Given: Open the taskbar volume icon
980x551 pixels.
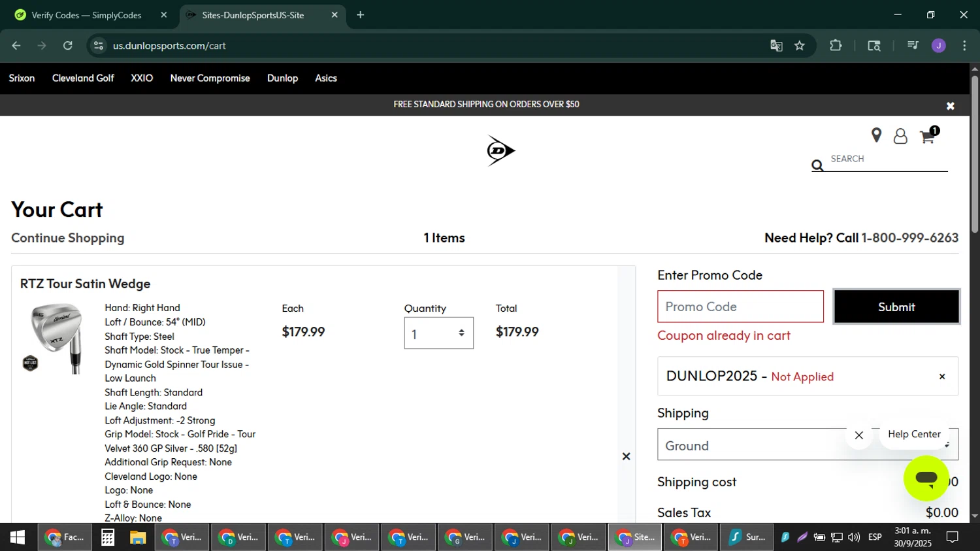Looking at the screenshot, I should point(854,537).
